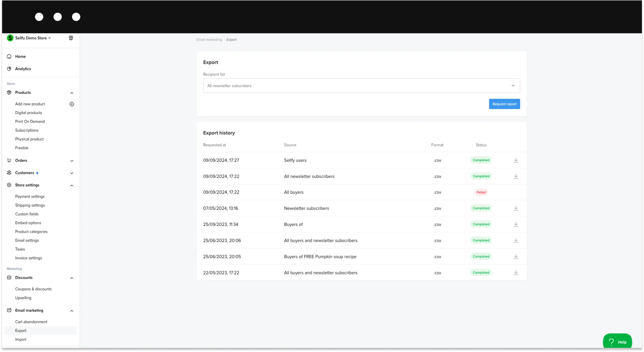644x352 pixels.
Task: Open Taxes settings
Action: tap(20, 249)
